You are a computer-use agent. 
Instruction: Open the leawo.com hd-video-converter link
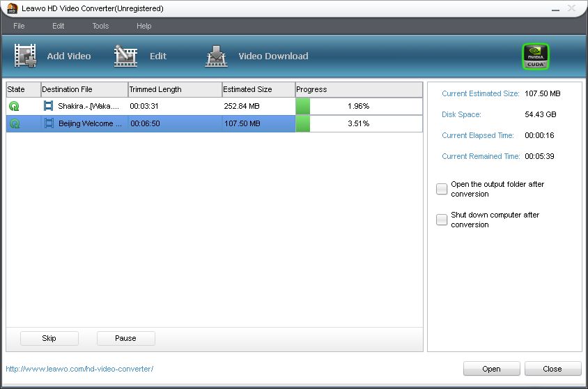[79, 369]
